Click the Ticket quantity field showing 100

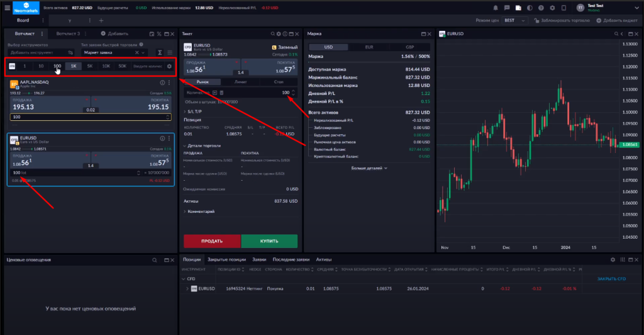pos(241,93)
